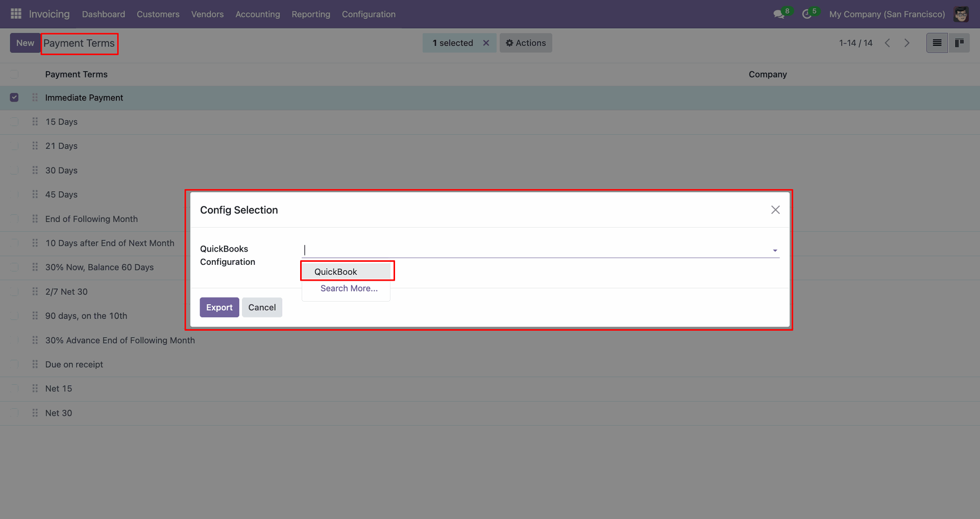Grab the drag handle for Net 15

35,388
